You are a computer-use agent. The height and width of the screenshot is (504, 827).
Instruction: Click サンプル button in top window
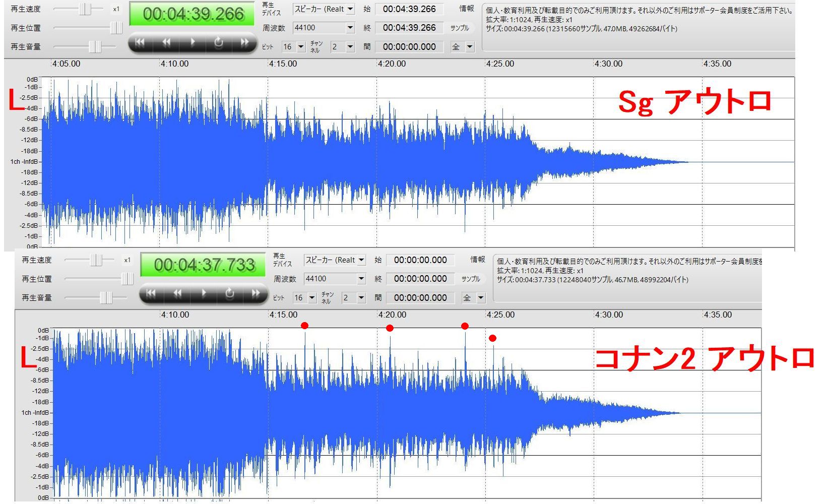(460, 28)
